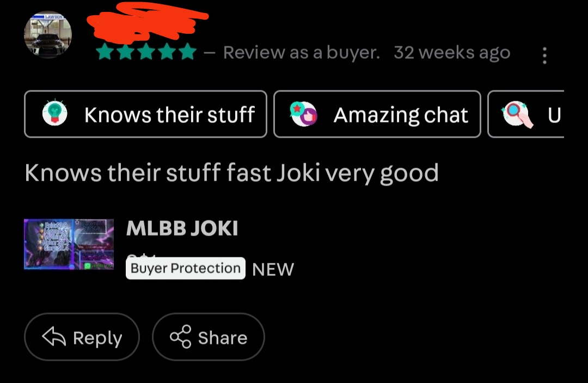Open the MLBB JOKI listing thumbnail
This screenshot has width=588, height=383.
click(x=69, y=244)
